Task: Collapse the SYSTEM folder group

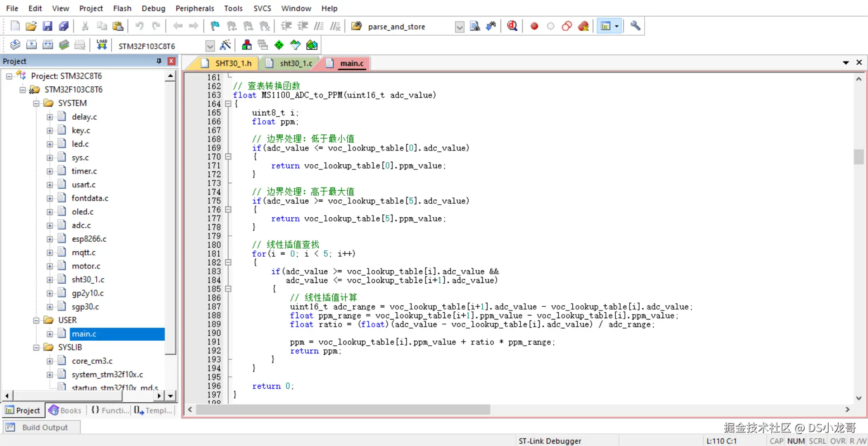Action: coord(36,103)
